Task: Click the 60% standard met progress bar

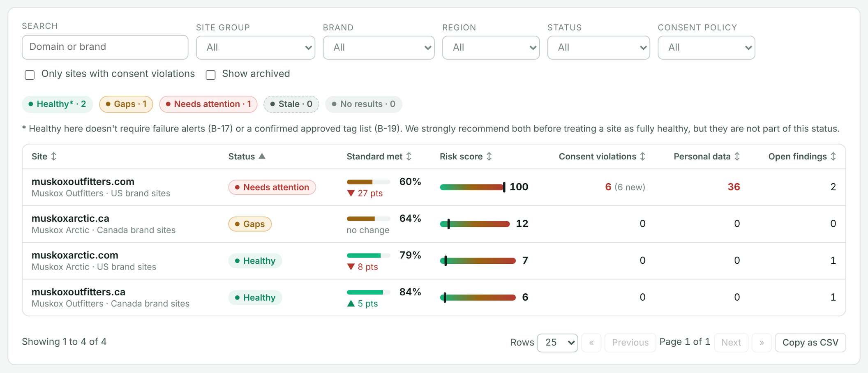Action: click(x=368, y=182)
